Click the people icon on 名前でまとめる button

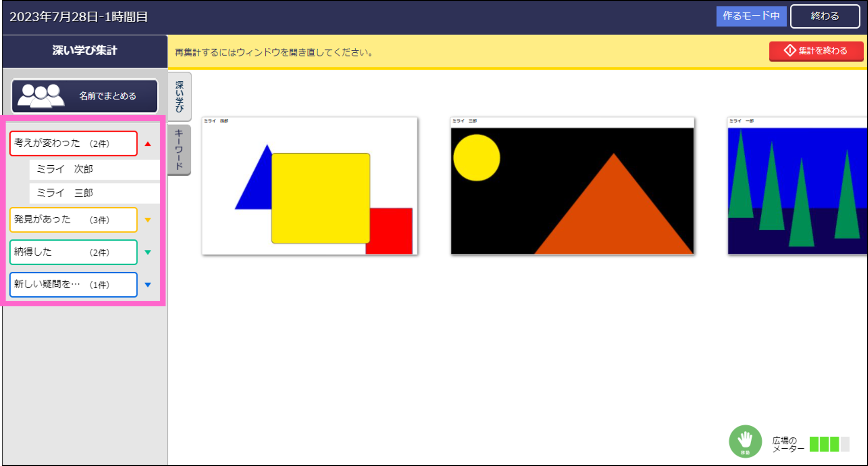(41, 95)
